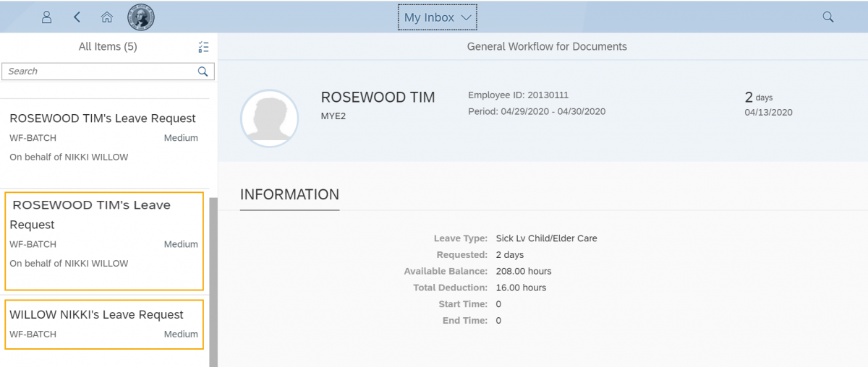Click the magnifier in the search field
Viewport: 868px width, 367px height.
pos(203,72)
